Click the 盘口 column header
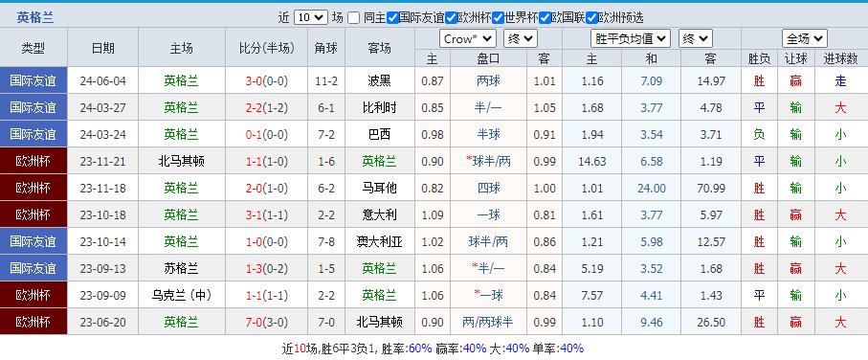 point(488,58)
